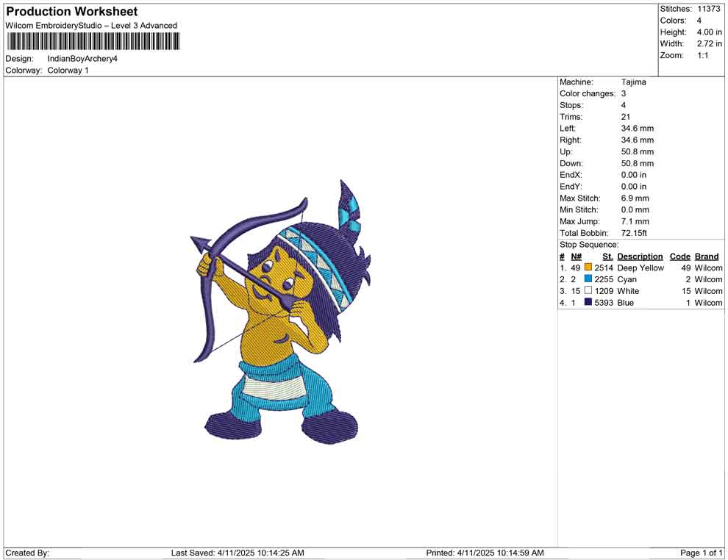This screenshot has height=560, width=728.
Task: Click the stitch count '2514' in row 1
Action: [x=604, y=268]
